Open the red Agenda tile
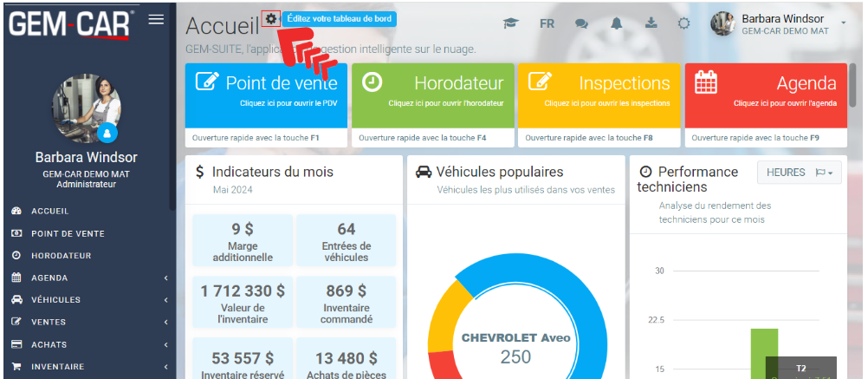 click(765, 94)
